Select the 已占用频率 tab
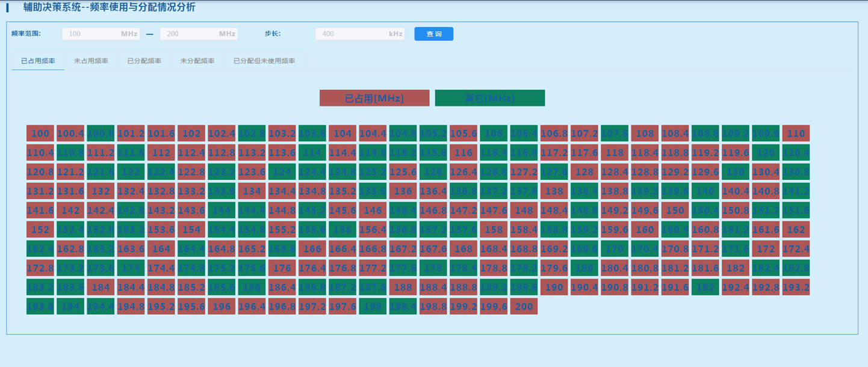The width and height of the screenshot is (868, 367). click(38, 61)
